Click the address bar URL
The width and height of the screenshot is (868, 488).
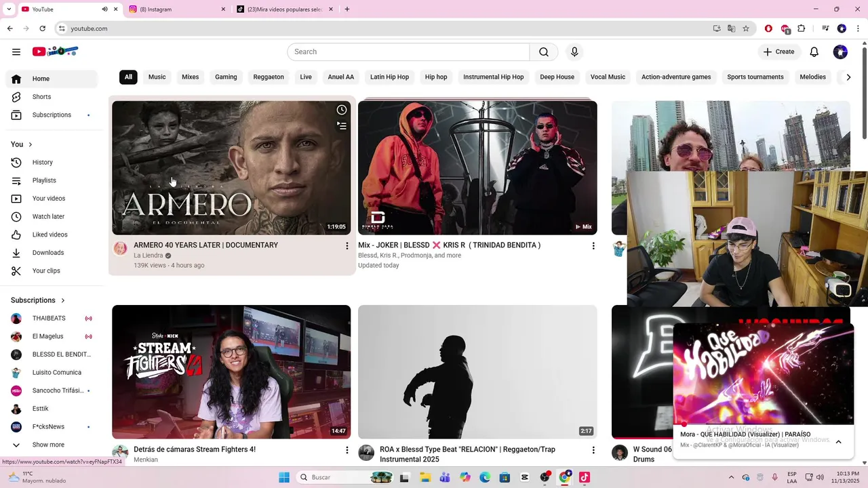(89, 28)
